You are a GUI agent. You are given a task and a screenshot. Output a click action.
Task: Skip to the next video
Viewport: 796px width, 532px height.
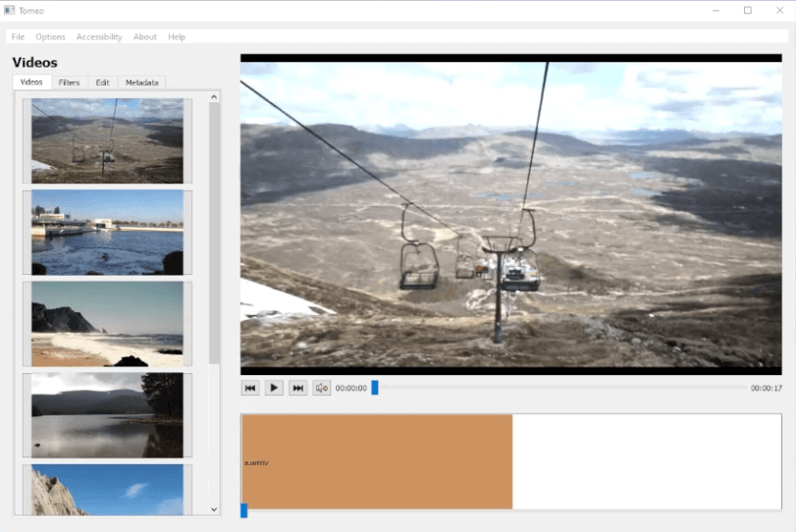click(298, 388)
